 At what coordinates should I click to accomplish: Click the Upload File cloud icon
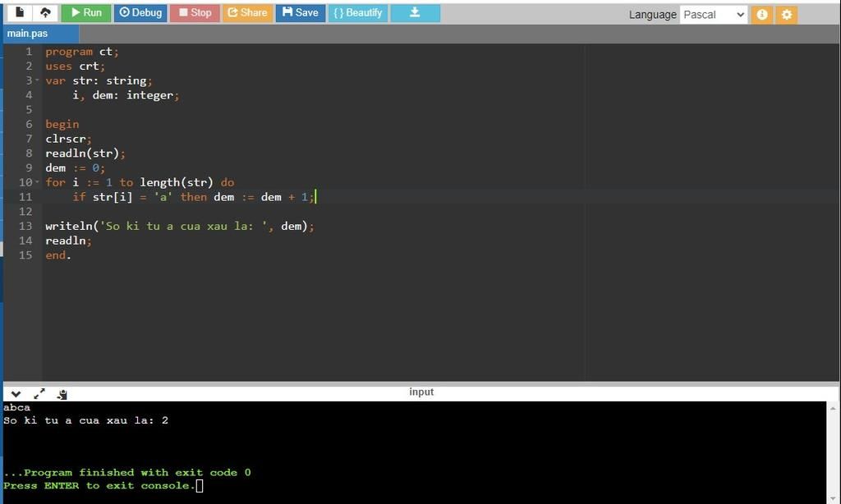45,12
